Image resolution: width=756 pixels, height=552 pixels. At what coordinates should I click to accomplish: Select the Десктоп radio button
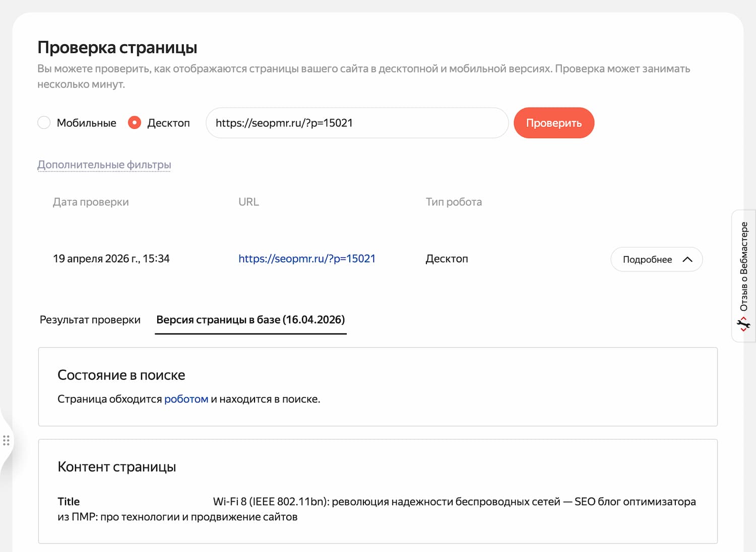[x=135, y=123]
